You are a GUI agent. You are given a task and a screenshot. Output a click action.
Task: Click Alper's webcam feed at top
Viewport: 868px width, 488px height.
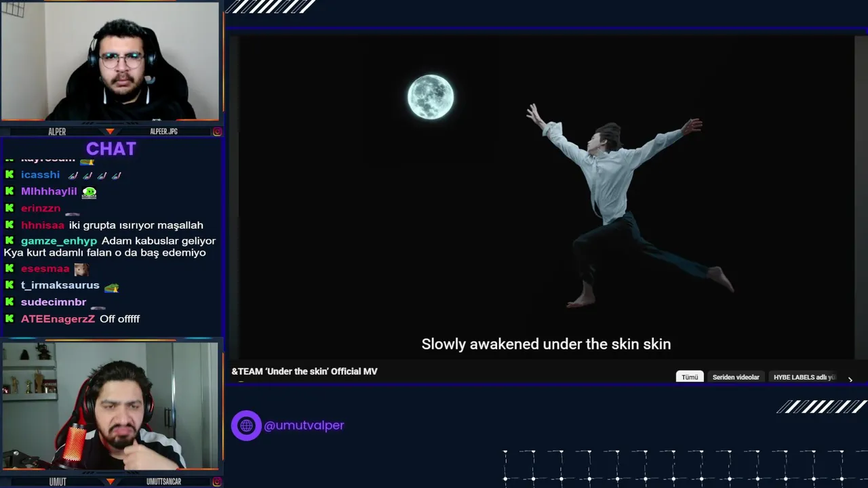[110, 62]
